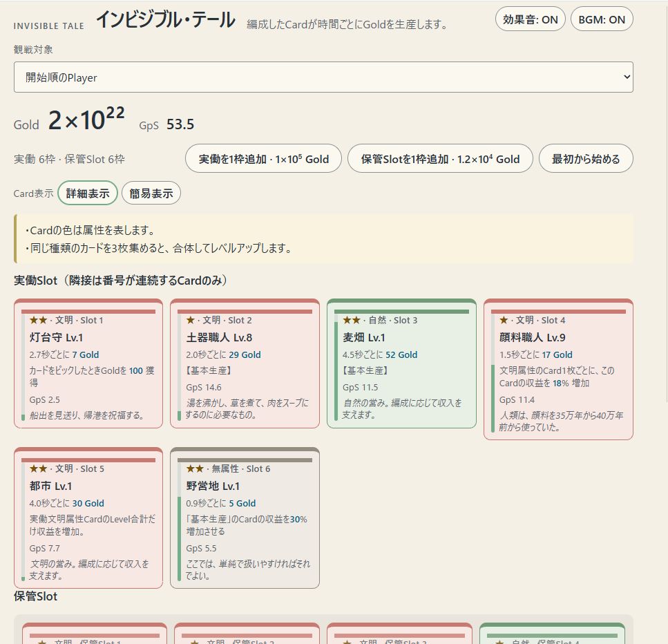Select the 顔料職人 Lv.9 card
Screen dimensions: 668x644
(558, 370)
